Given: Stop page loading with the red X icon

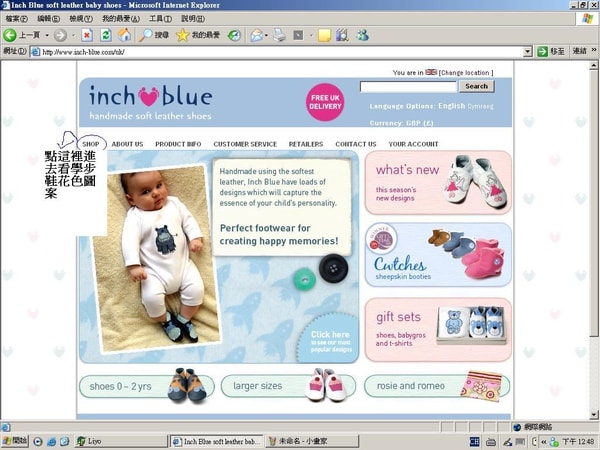Looking at the screenshot, I should point(87,36).
